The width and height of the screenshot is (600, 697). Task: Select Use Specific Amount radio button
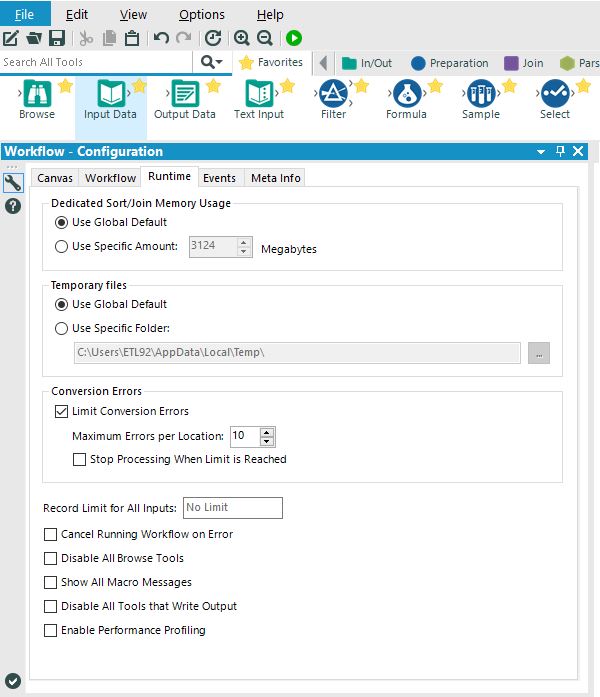point(61,246)
